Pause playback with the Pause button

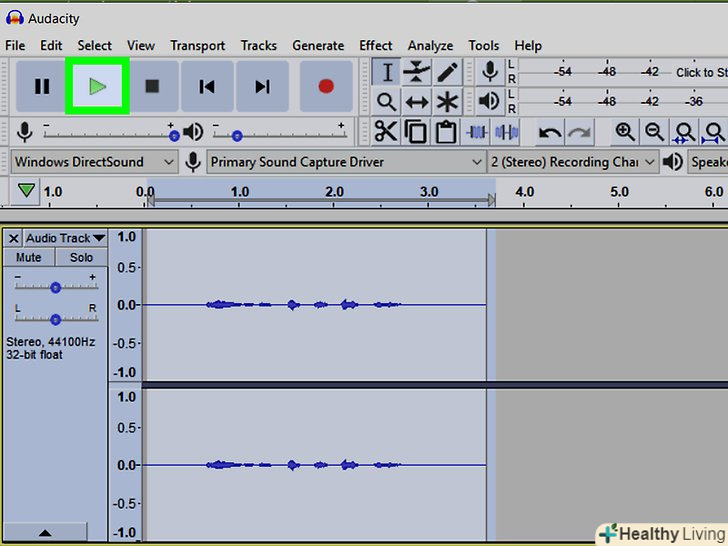click(41, 86)
